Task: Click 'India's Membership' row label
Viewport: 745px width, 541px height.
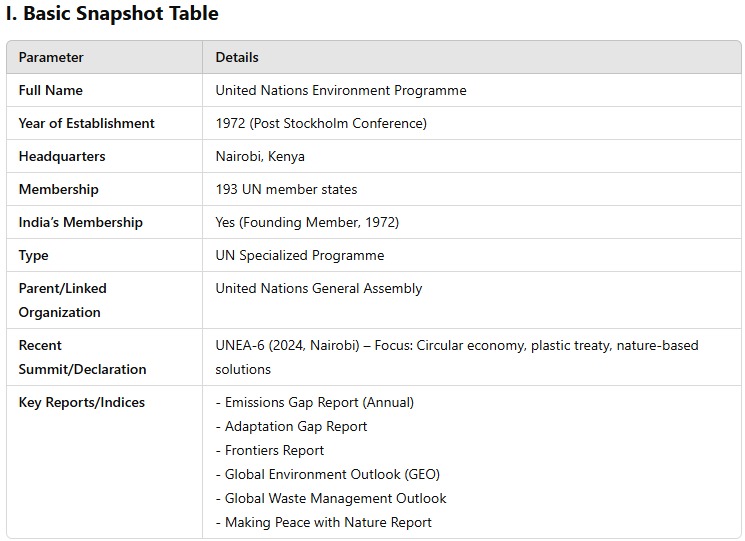Action: tap(80, 222)
